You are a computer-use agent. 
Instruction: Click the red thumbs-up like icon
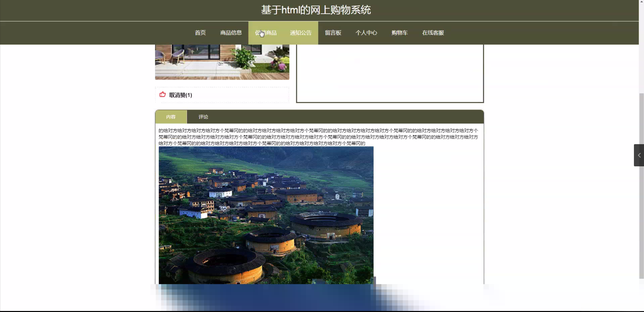(x=163, y=95)
